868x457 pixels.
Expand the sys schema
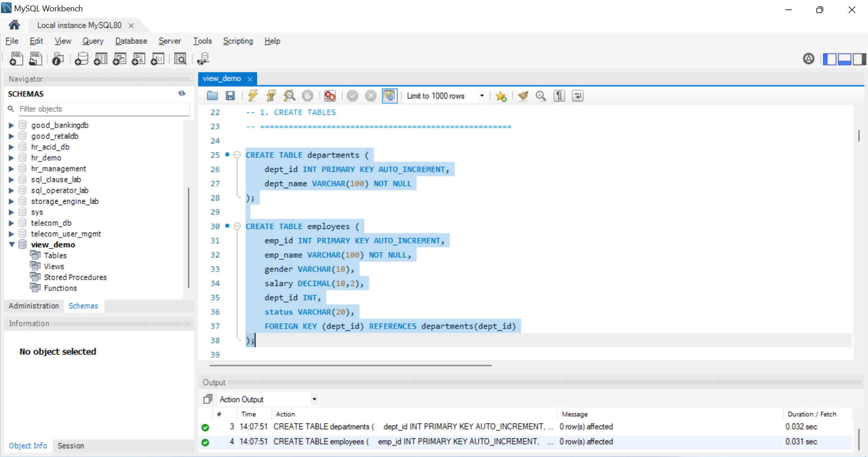[x=11, y=212]
